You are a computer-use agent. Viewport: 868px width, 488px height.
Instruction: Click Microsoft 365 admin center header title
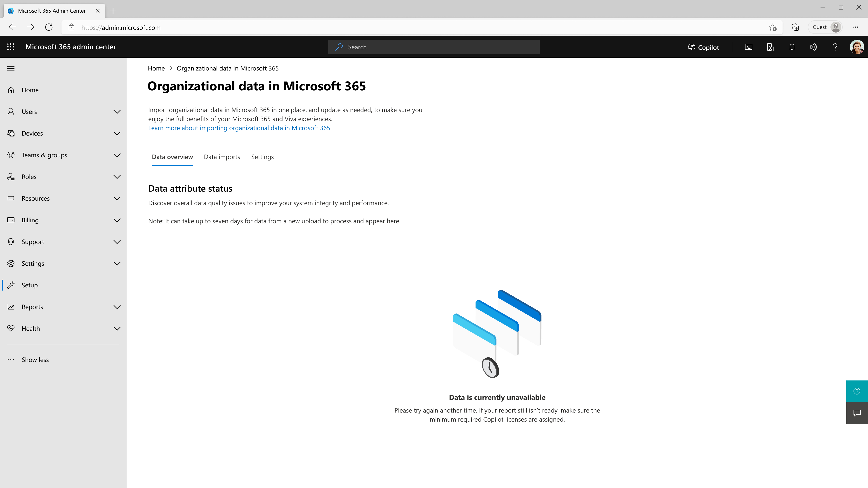coord(71,47)
